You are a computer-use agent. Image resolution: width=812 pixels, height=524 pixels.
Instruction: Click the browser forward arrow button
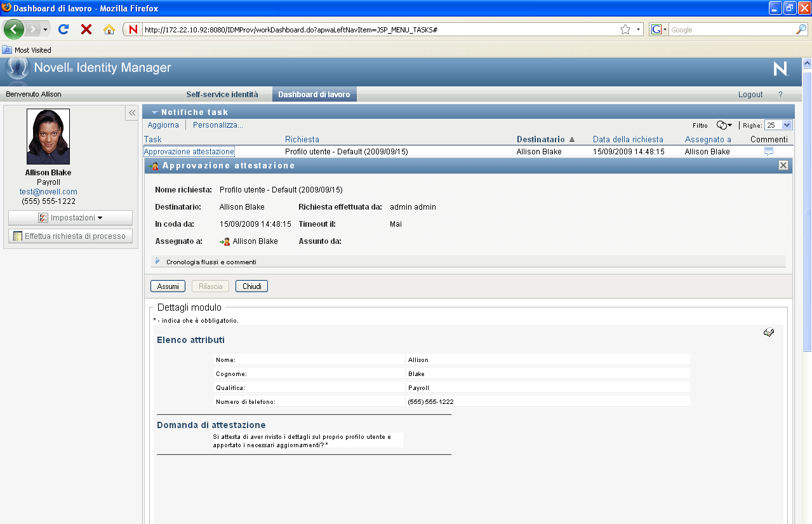(x=32, y=29)
